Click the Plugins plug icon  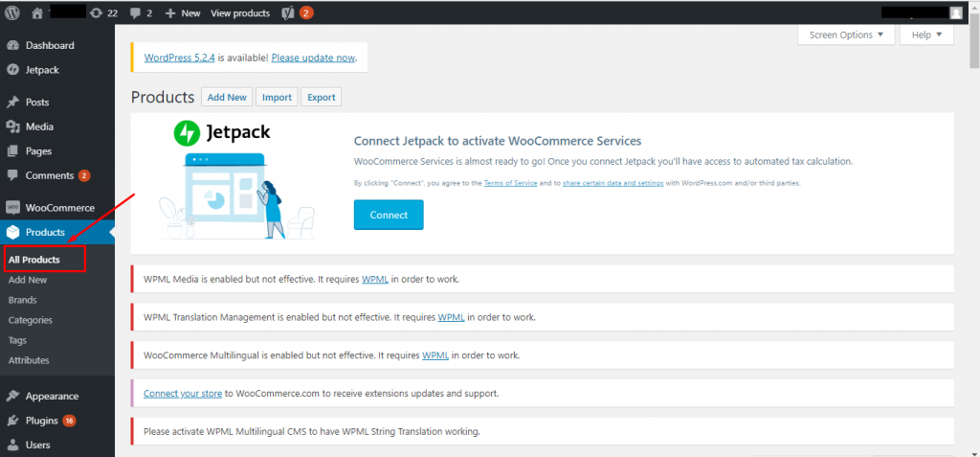(12, 421)
